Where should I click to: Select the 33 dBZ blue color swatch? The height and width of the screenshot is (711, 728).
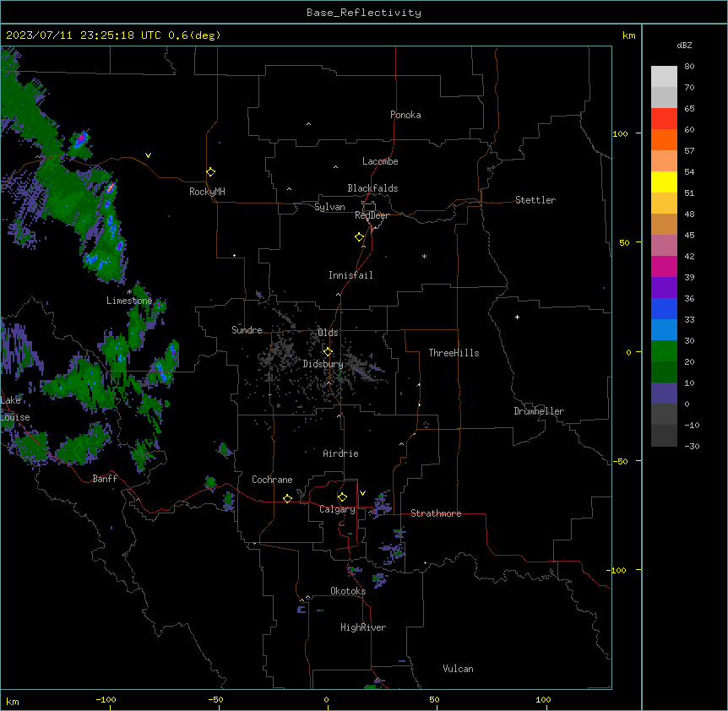pyautogui.click(x=664, y=308)
